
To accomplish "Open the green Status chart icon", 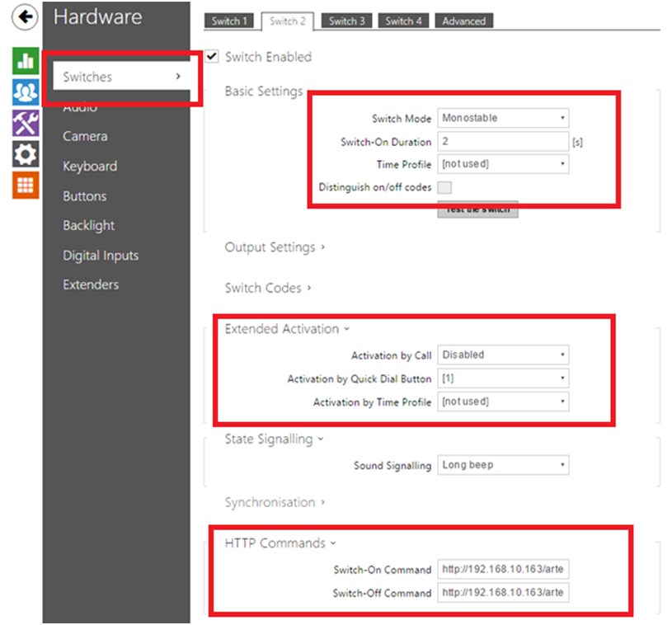I will pyautogui.click(x=26, y=61).
